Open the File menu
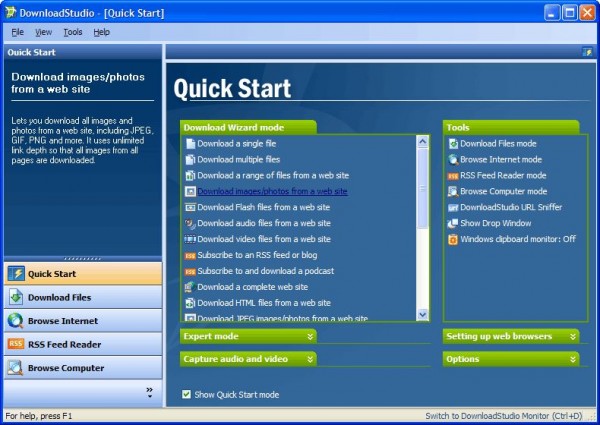 (x=18, y=32)
